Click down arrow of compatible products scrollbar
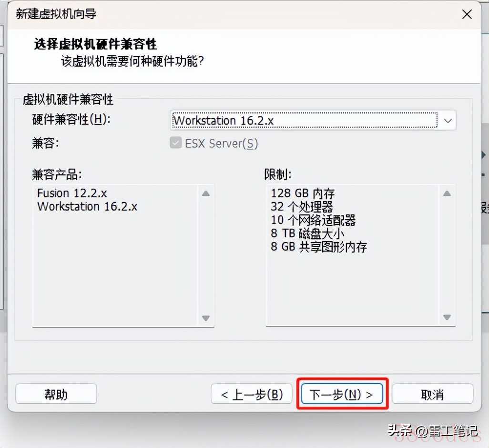The image size is (489, 448). click(x=205, y=318)
